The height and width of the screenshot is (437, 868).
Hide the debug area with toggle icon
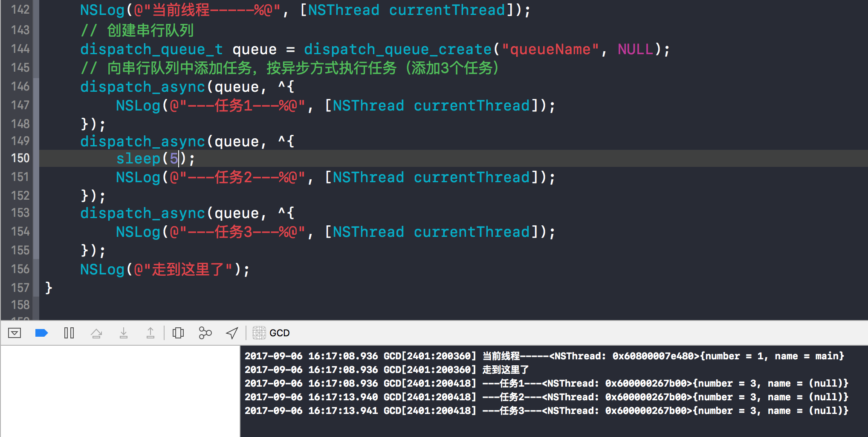[14, 333]
